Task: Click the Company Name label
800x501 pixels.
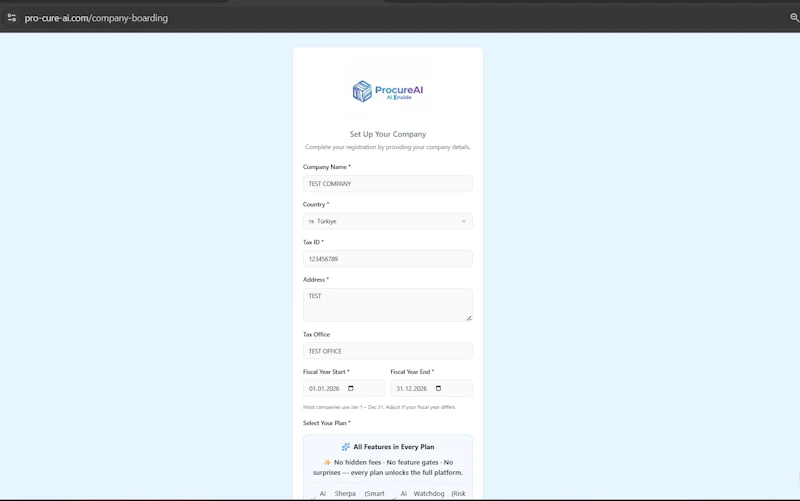Action: point(327,167)
